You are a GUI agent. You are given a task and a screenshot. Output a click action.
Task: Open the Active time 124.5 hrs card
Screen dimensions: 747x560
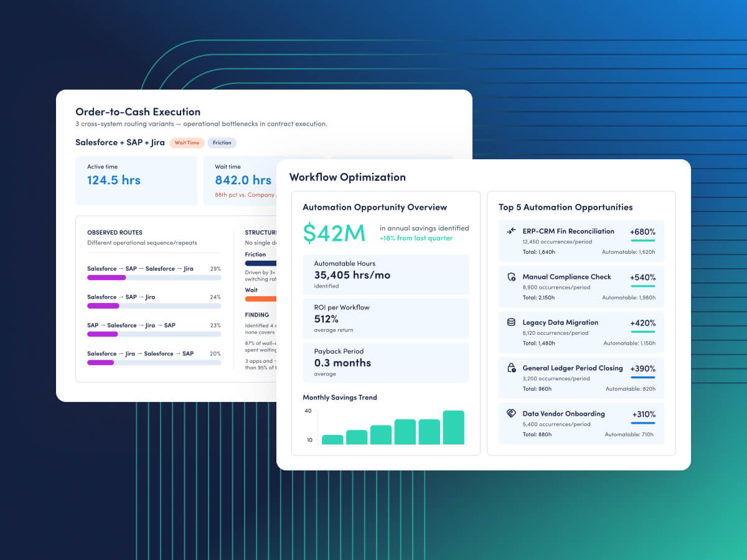coord(136,180)
